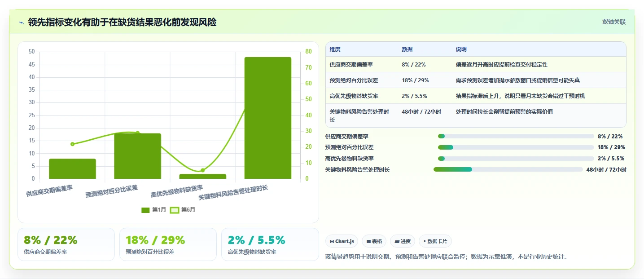Screen dimensions: 644x279
Task: Click the icon in the Chart.js tag
Action: [x=332, y=242]
